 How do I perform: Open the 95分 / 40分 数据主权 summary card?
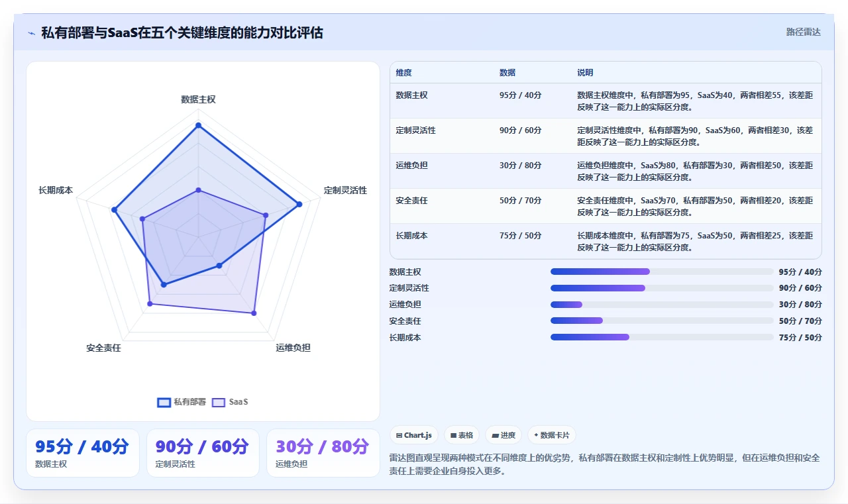pyautogui.click(x=83, y=453)
